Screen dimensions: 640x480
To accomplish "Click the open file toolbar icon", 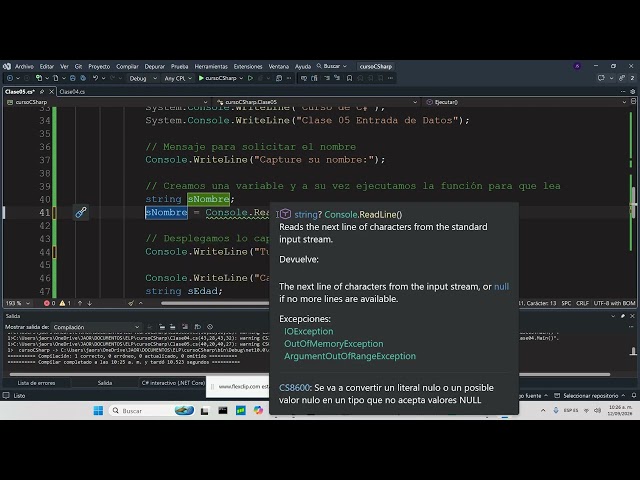I will pyautogui.click(x=56, y=78).
